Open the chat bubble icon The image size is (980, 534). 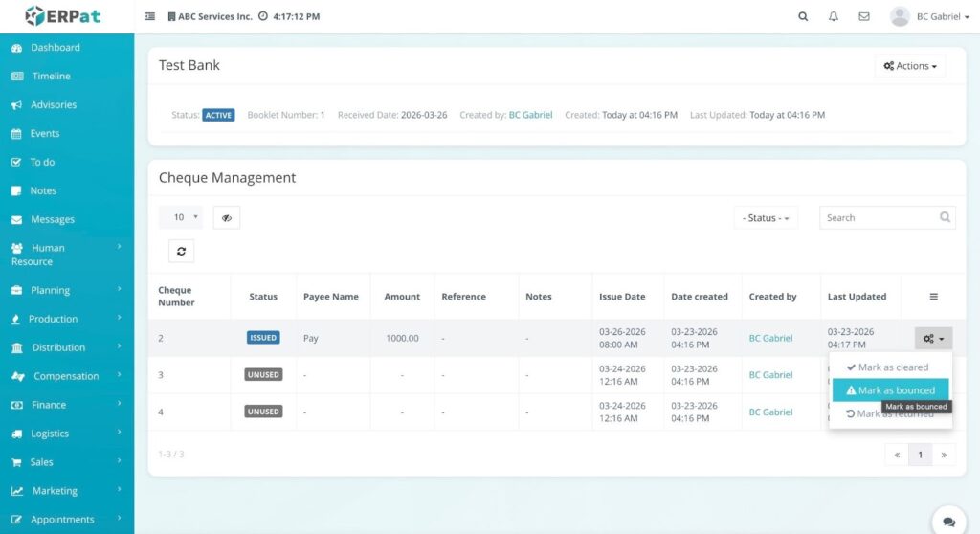pos(948,522)
